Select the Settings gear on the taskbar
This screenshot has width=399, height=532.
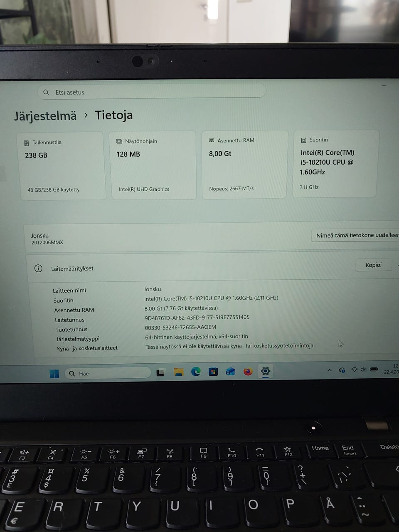pyautogui.click(x=265, y=371)
